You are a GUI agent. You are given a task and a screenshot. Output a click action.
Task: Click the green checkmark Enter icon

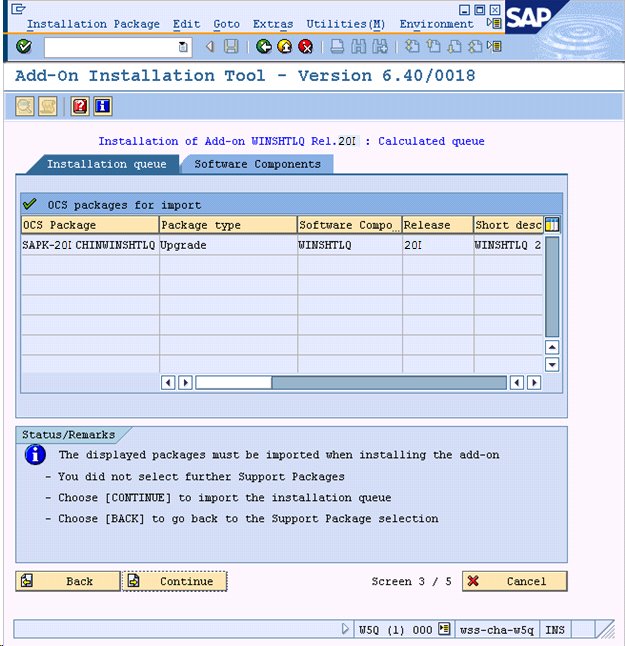tap(24, 47)
